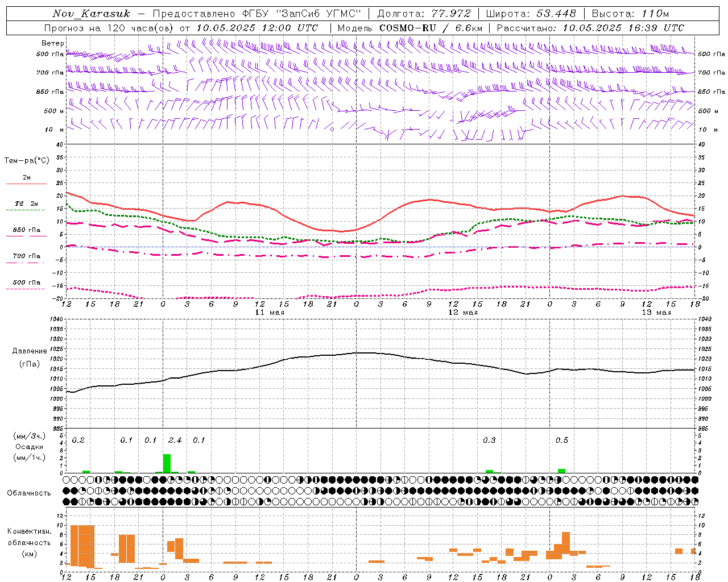Select the text Предоставлено ФГБУ "ЗапСиб УГМС"
This screenshot has width=728, height=582.
257,13
